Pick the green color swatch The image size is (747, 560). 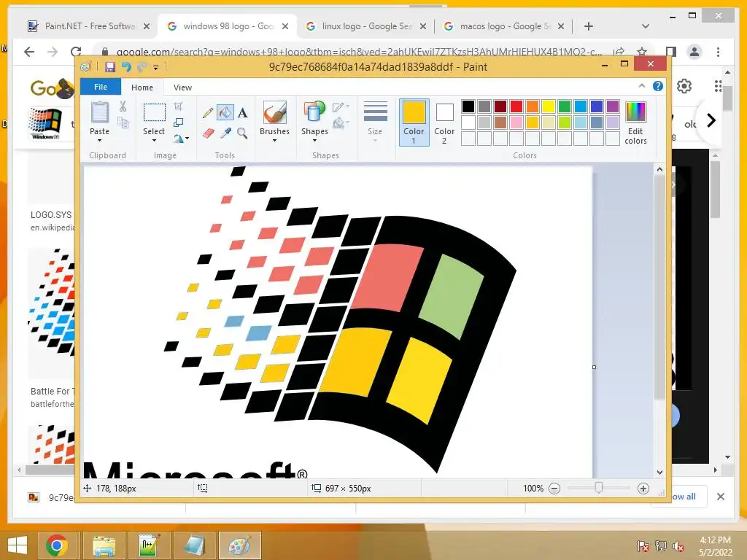(565, 106)
